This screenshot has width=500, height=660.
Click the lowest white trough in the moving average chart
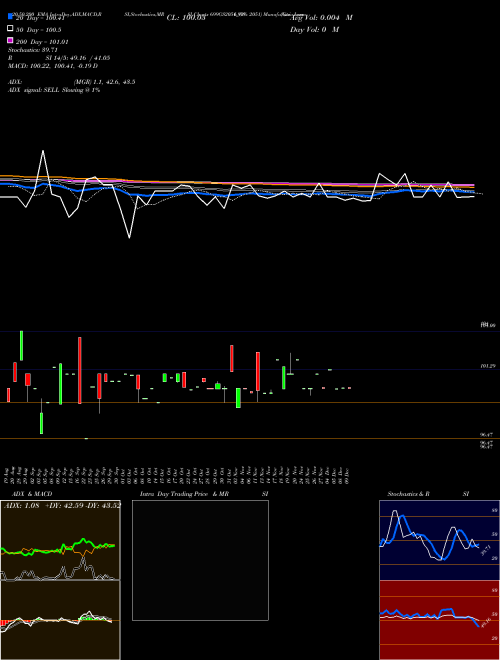coord(129,238)
